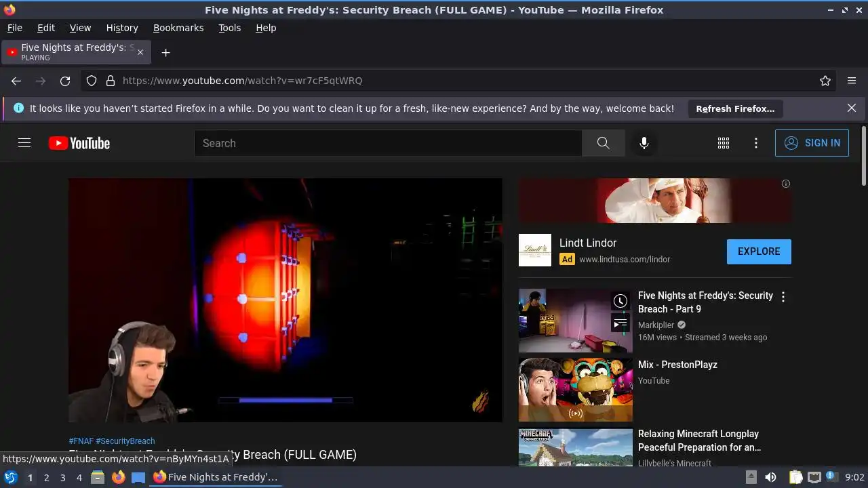Select Five Nights at Freddy's taskbar window
Image resolution: width=868 pixels, height=488 pixels.
point(216,477)
